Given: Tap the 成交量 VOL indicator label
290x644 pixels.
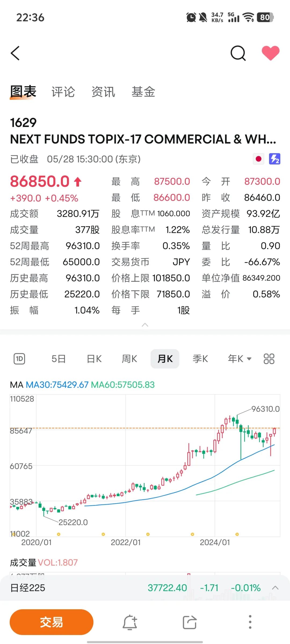Looking at the screenshot, I should click(44, 562).
